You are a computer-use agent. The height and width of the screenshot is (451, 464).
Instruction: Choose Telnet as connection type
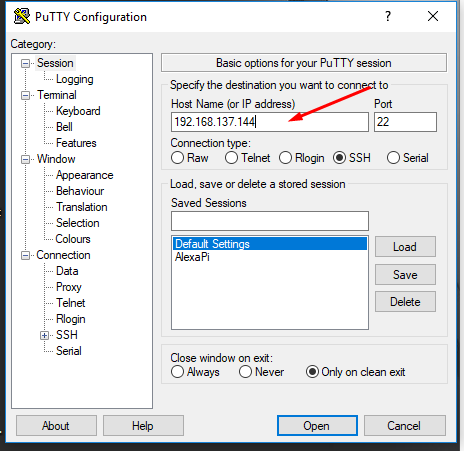coord(231,158)
